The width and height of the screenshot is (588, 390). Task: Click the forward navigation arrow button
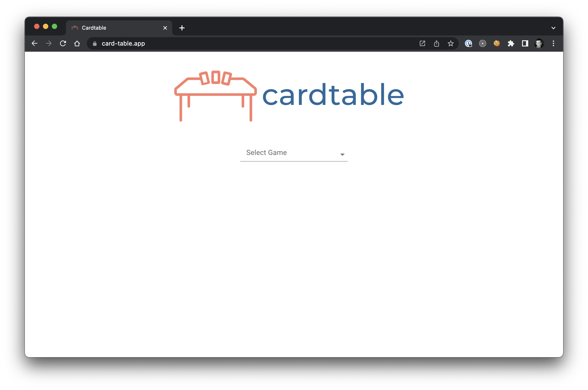(49, 43)
